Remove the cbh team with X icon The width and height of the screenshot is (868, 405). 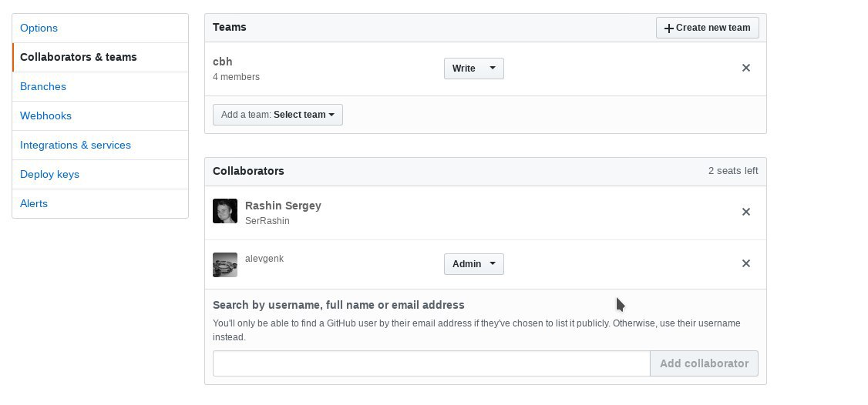(745, 68)
